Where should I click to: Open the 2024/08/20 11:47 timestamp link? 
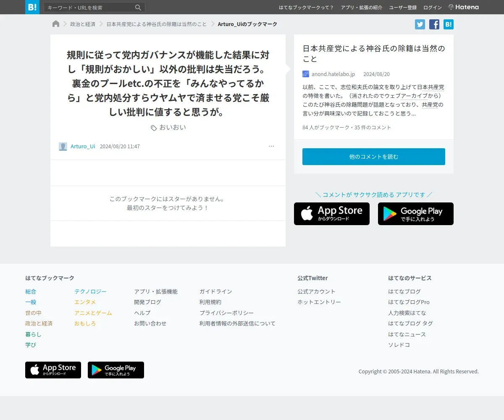click(x=120, y=147)
